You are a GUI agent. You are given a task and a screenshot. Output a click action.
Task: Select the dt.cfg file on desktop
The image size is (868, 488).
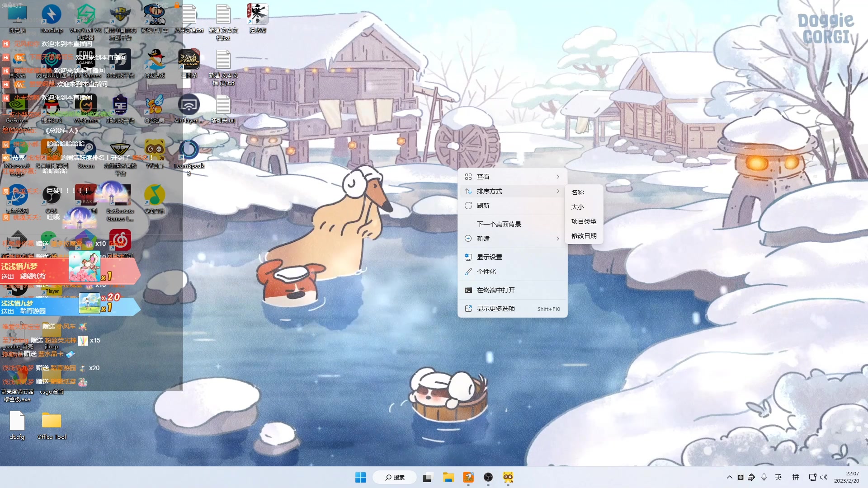17,425
